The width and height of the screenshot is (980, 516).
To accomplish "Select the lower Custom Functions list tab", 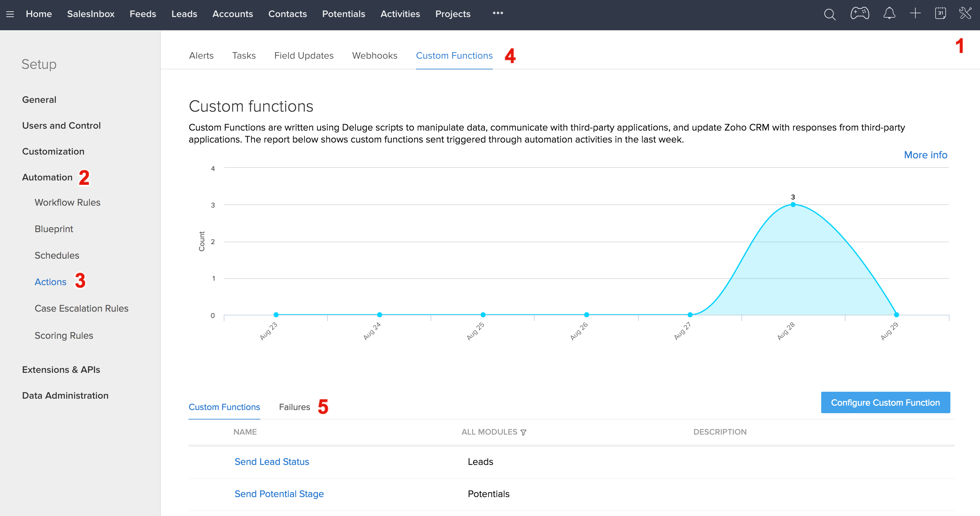I will point(224,407).
